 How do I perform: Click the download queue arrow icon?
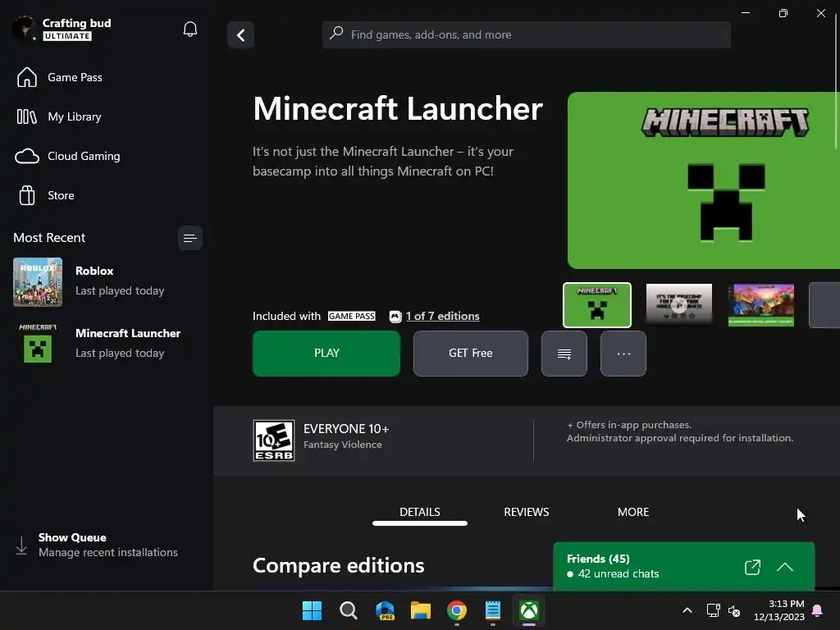pos(21,546)
